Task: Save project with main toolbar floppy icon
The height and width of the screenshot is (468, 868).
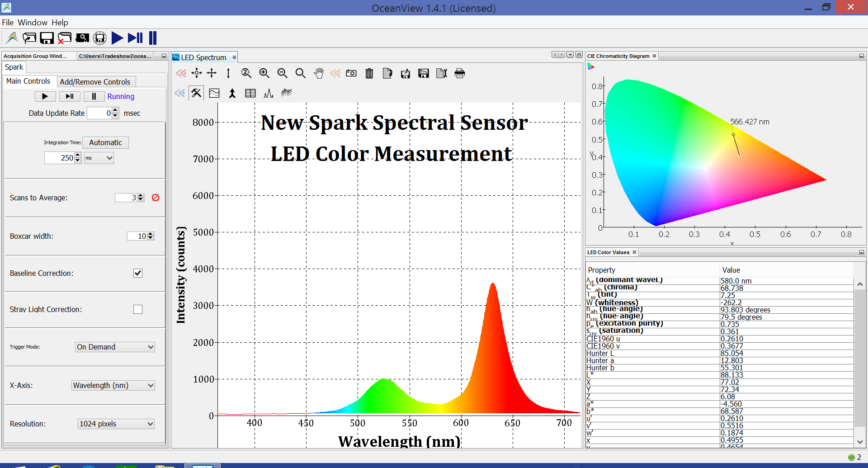Action: point(47,38)
